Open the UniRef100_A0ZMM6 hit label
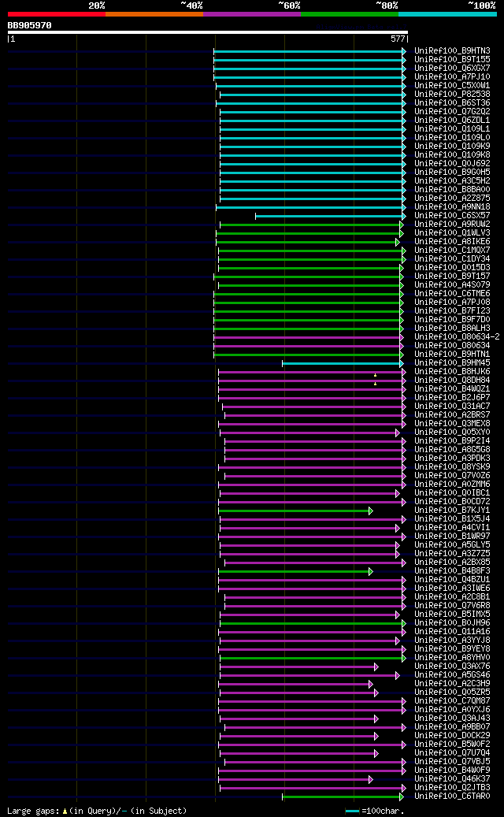This screenshot has width=504, height=817. (x=452, y=484)
